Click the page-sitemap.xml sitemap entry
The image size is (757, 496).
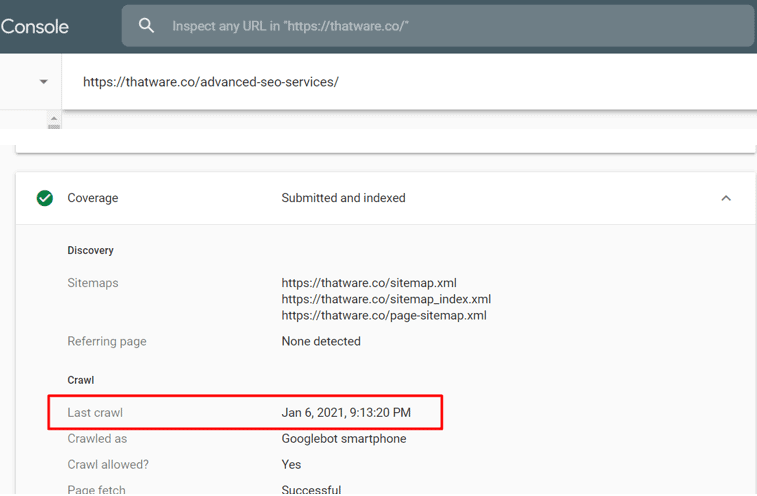click(x=384, y=315)
